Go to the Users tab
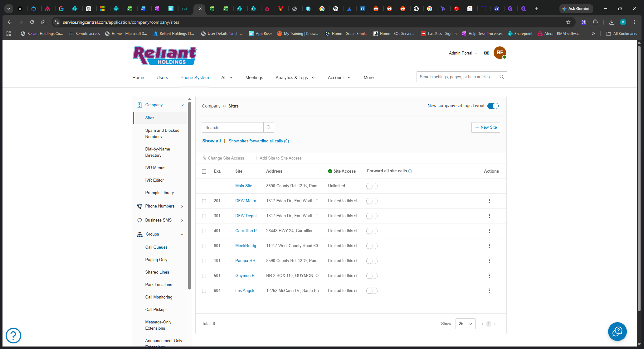The width and height of the screenshot is (644, 349). 162,78
